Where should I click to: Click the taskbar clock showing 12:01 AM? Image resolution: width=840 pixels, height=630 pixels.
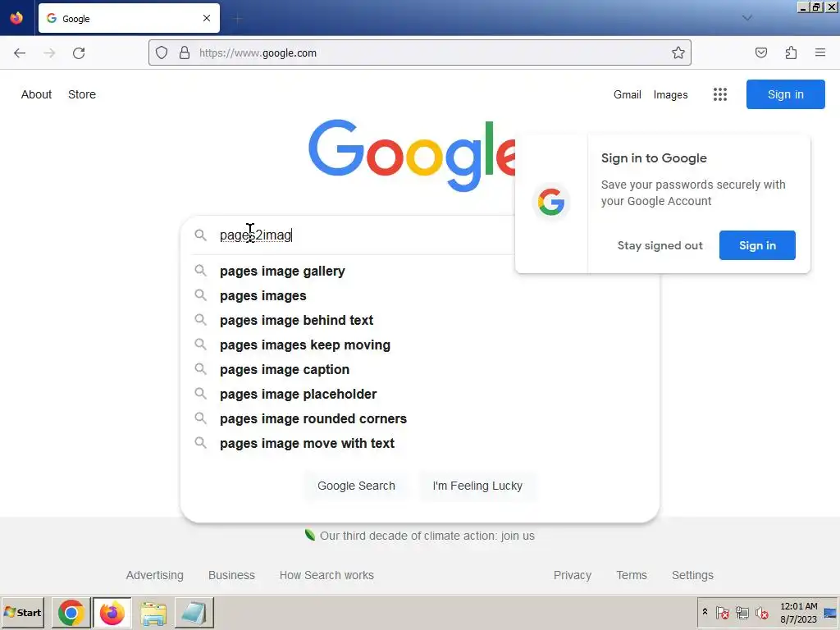click(798, 612)
